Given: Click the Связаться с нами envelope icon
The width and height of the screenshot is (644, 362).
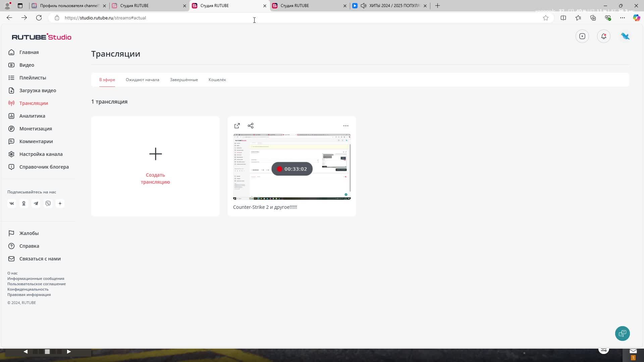Looking at the screenshot, I should pos(11,259).
